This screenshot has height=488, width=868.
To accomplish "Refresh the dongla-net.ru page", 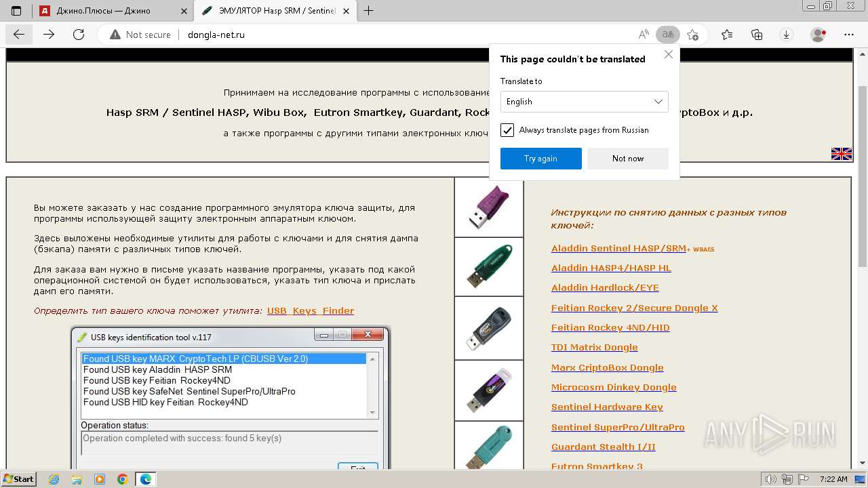I will click(x=79, y=35).
